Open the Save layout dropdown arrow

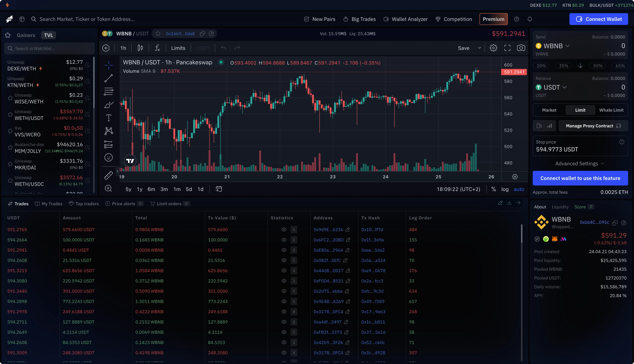(479, 48)
